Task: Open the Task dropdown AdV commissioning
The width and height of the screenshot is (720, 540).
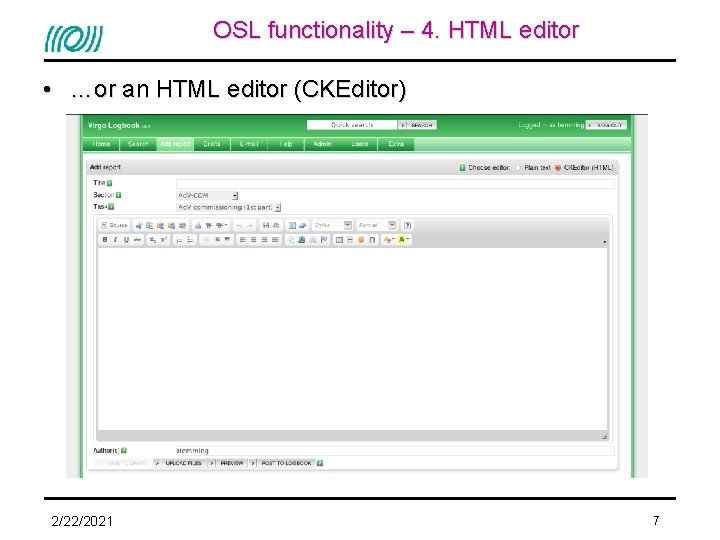Action: (229, 208)
